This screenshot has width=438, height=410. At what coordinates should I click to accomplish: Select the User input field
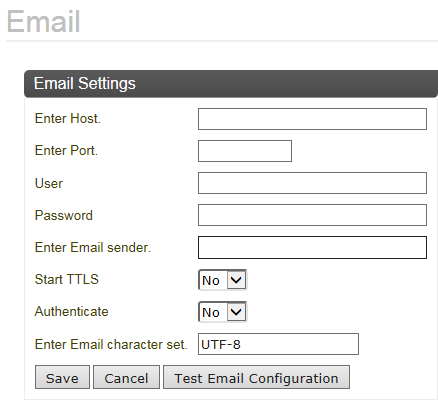pos(312,183)
